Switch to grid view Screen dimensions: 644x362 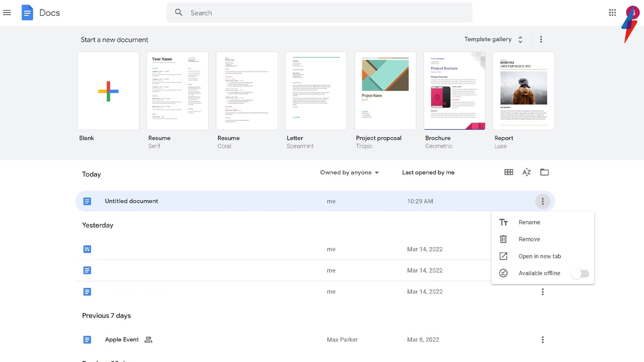(x=509, y=172)
